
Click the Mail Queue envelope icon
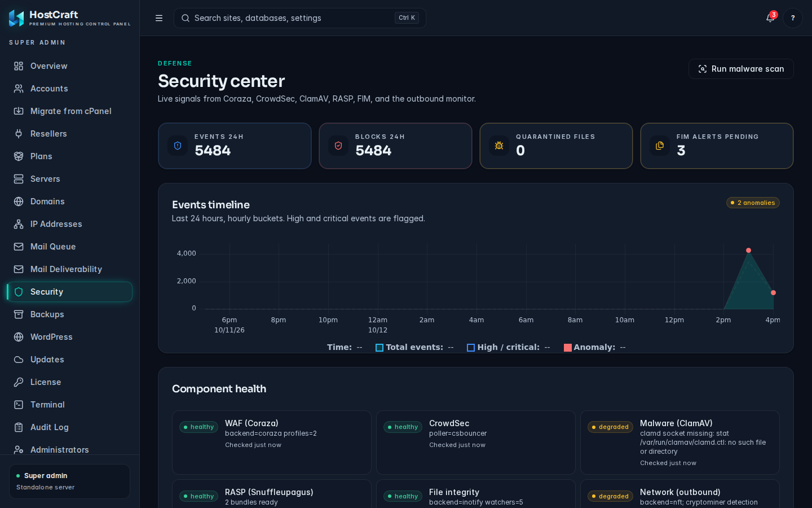pyautogui.click(x=19, y=247)
